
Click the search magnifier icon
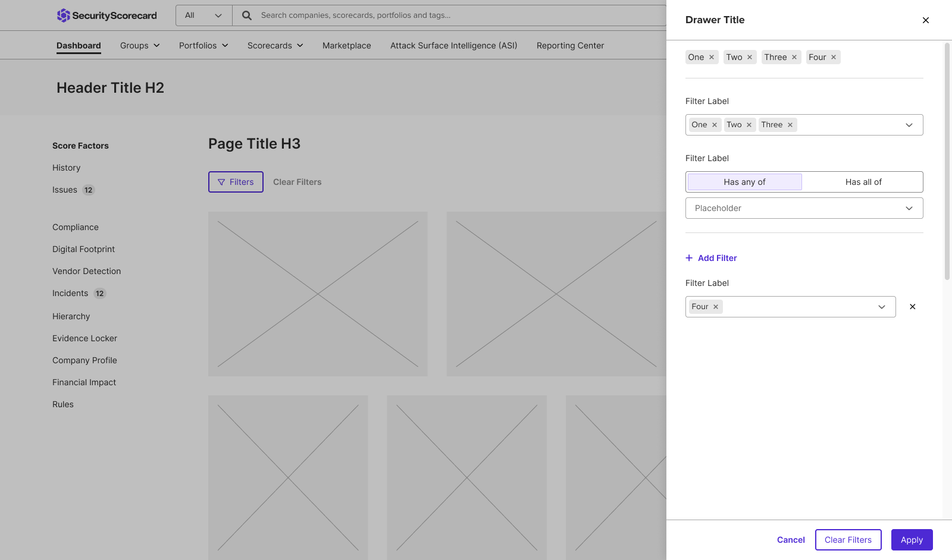247,15
